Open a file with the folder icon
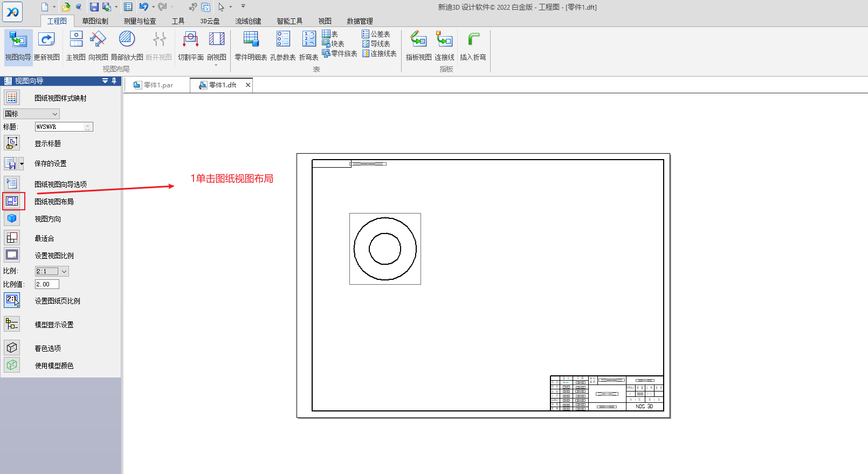Image resolution: width=868 pixels, height=474 pixels. click(x=66, y=7)
